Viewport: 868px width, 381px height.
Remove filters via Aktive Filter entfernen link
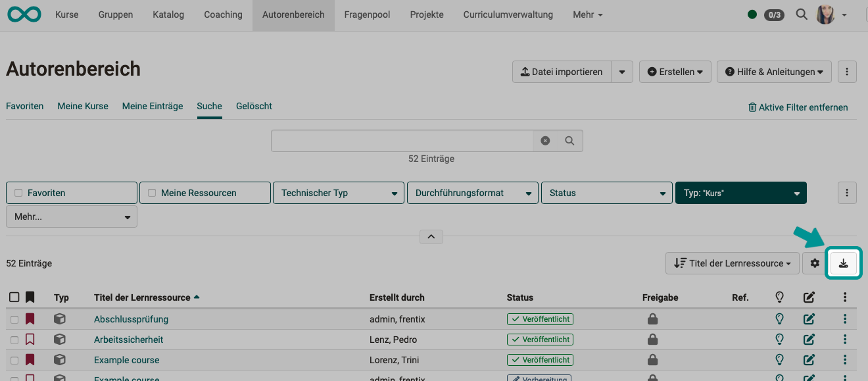798,107
